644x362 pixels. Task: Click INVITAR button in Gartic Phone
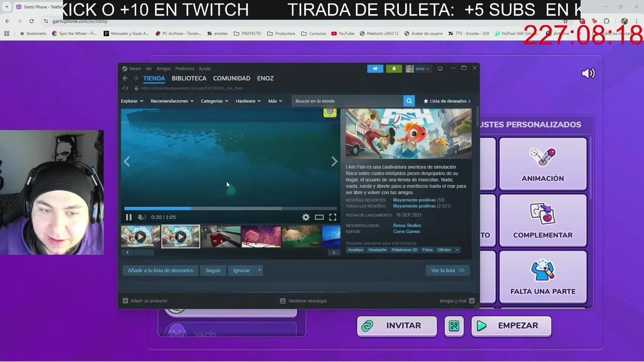pos(397,326)
